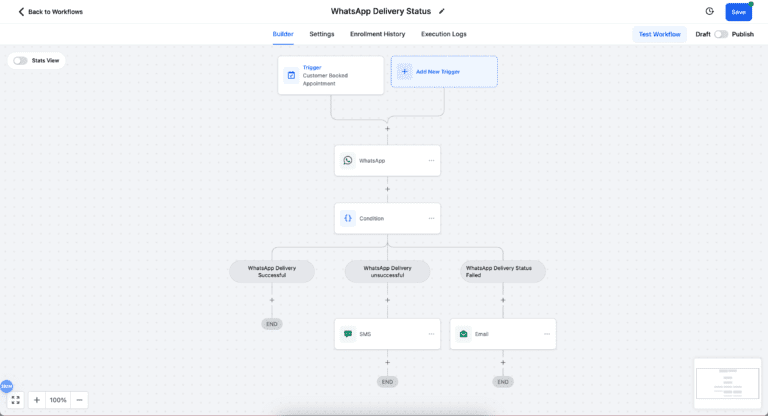Click END marker below Email node
This screenshot has width=768, height=416.
[x=503, y=382]
